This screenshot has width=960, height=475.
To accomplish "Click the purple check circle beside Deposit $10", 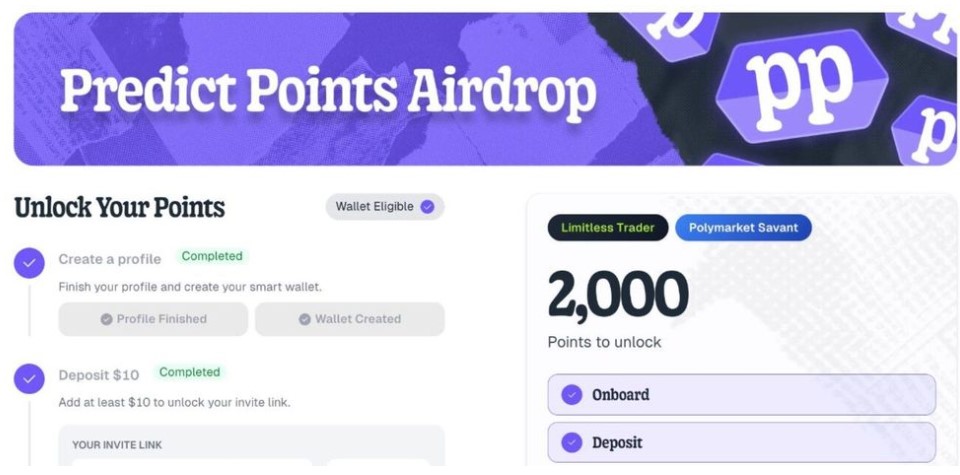I will pos(29,379).
